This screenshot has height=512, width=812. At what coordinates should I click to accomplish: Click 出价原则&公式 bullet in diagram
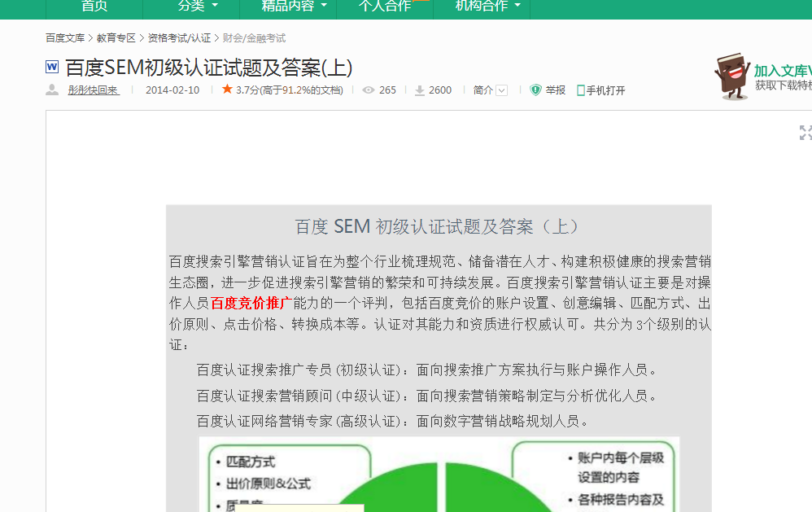click(268, 484)
